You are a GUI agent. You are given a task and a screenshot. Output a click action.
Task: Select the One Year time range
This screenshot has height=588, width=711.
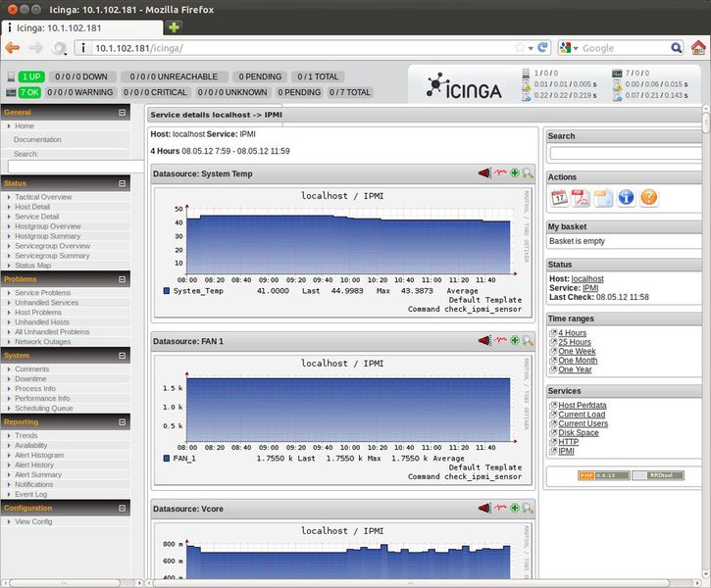click(x=575, y=369)
